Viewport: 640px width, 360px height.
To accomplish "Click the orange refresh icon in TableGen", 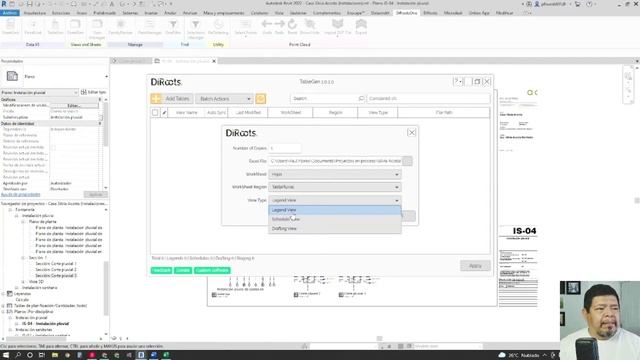I will click(x=260, y=98).
